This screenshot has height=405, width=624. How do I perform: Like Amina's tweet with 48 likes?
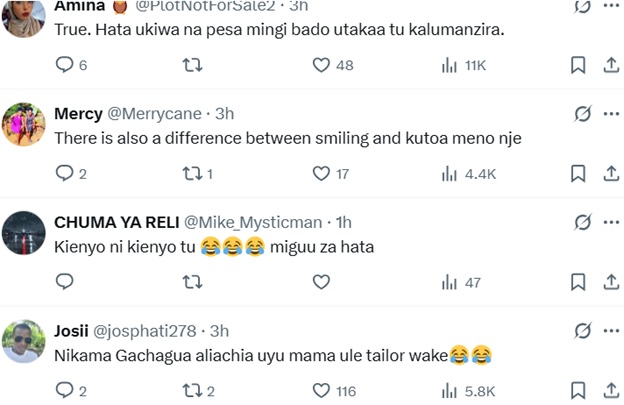tap(321, 65)
